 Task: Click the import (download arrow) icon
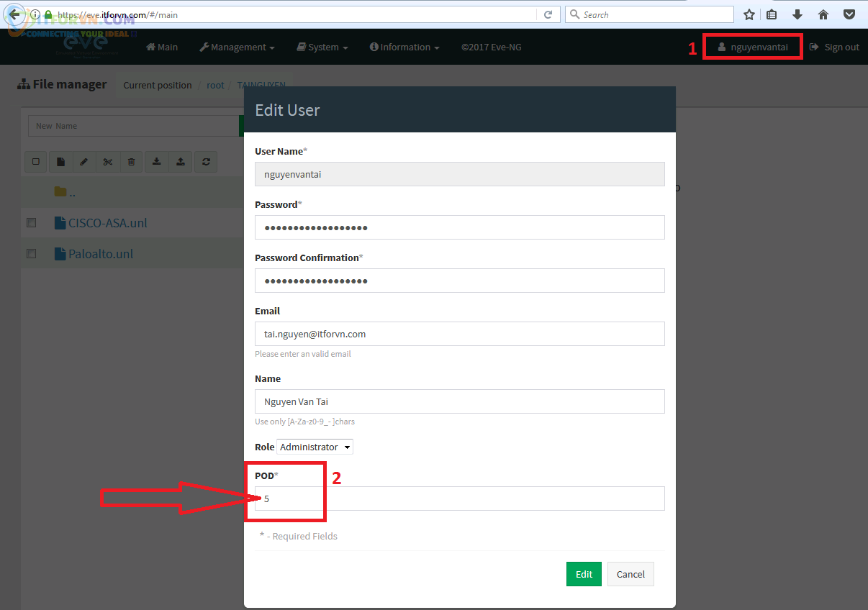[x=156, y=162]
